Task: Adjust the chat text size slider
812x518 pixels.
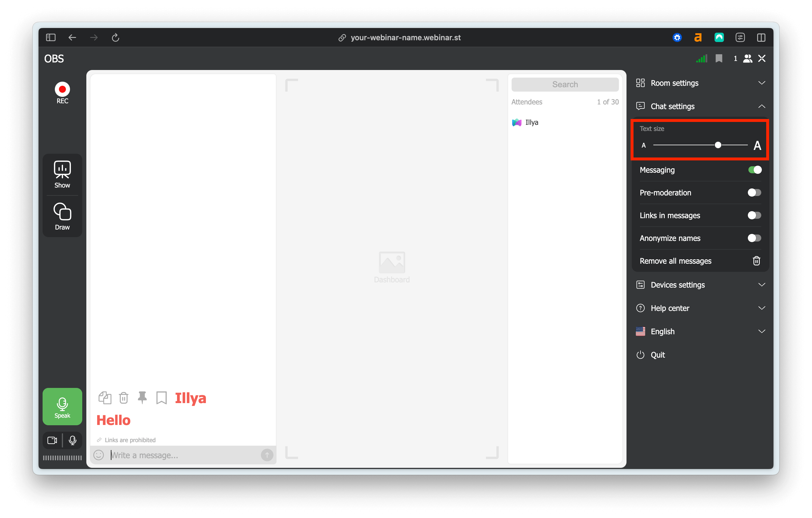Action: click(718, 145)
